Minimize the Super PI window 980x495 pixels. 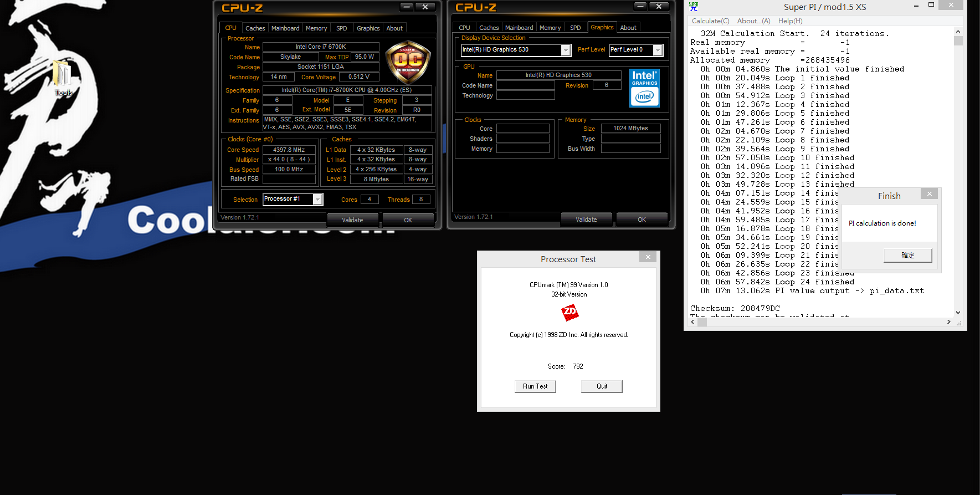(916, 5)
